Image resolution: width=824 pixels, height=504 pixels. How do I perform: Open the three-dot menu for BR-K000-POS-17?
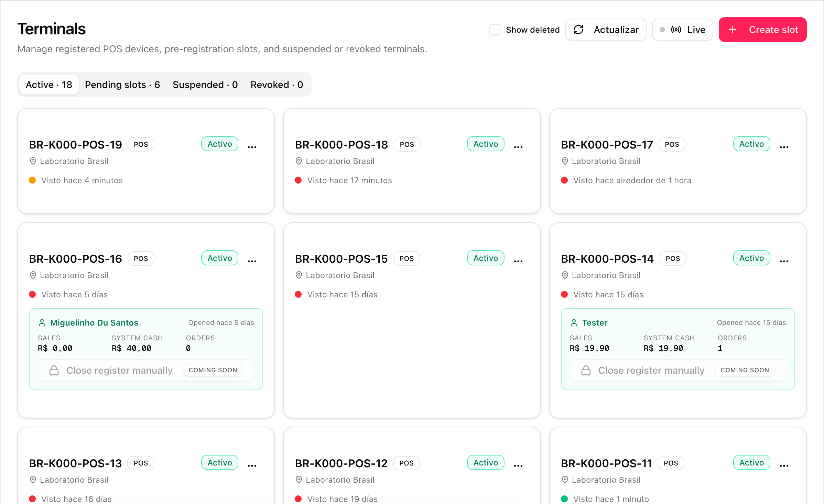click(x=784, y=147)
